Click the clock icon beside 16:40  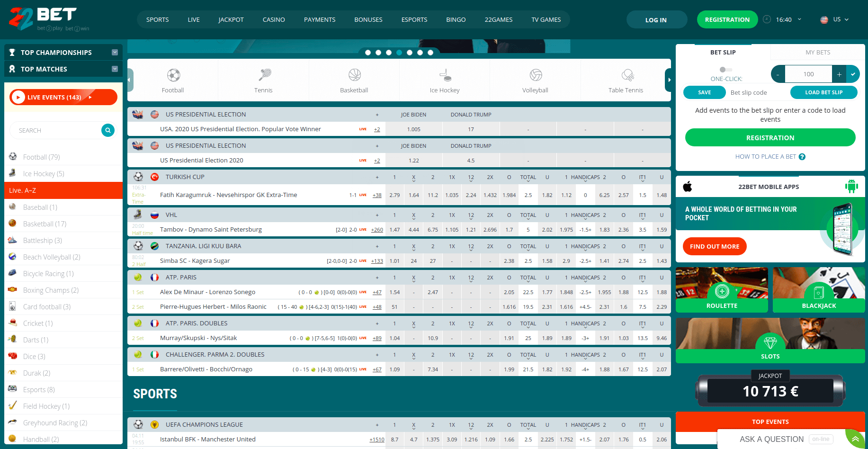(x=767, y=19)
